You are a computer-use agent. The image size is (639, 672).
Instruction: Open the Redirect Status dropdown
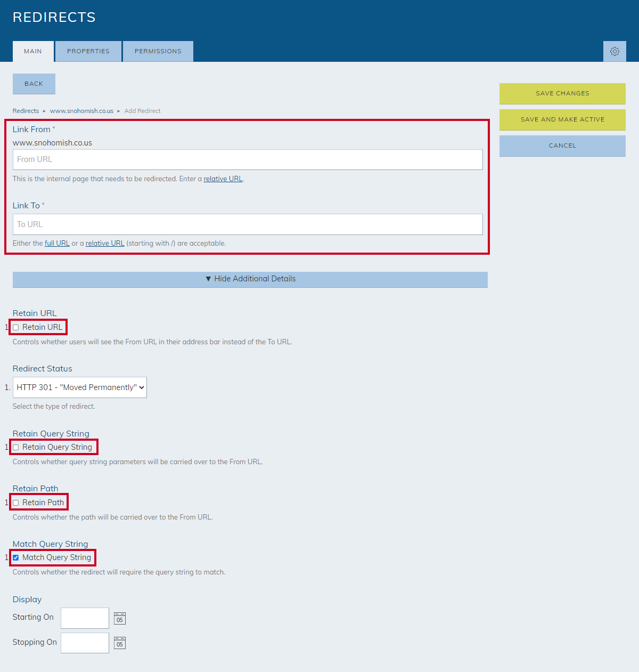click(x=80, y=387)
